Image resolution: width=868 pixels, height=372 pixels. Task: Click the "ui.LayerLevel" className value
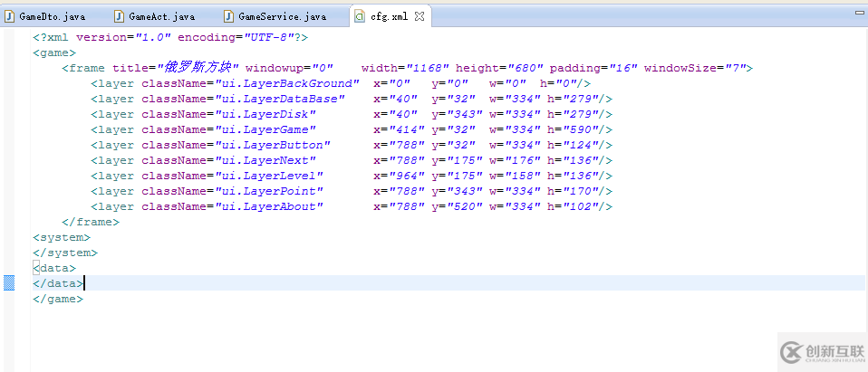pos(269,176)
